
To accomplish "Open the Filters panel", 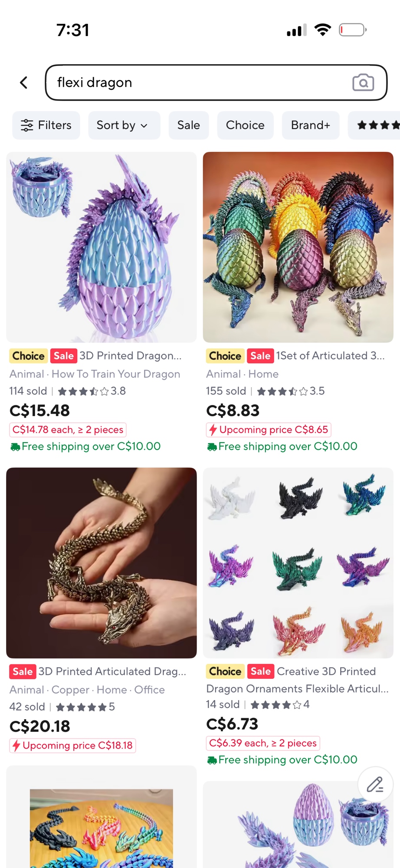I will (x=46, y=125).
